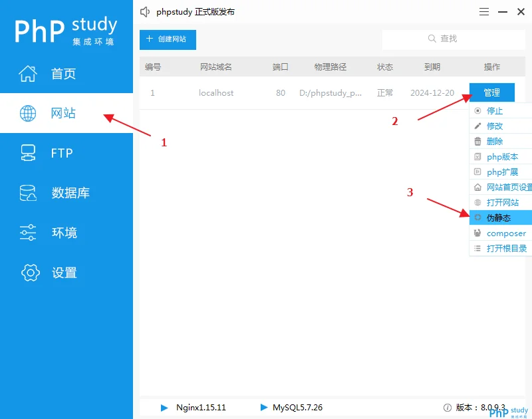Select the 网站 website section

(66, 113)
